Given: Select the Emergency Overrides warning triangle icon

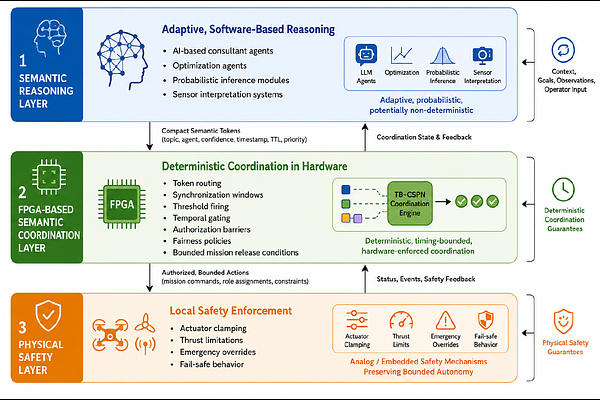Looking at the screenshot, I should pyautogui.click(x=445, y=320).
